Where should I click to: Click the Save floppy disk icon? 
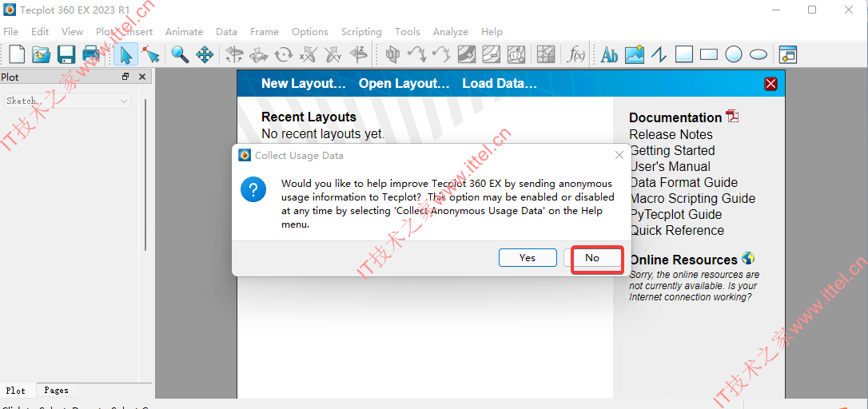[x=66, y=54]
